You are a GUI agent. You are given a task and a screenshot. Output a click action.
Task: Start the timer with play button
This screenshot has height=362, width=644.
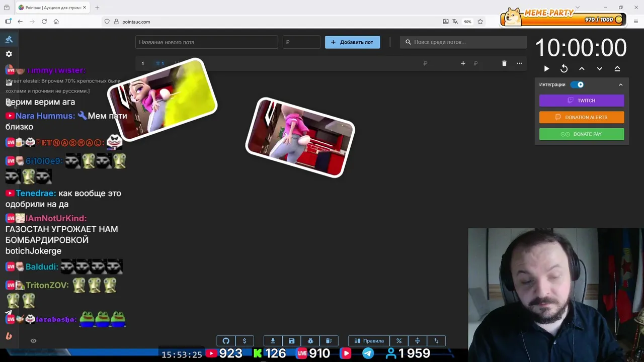(x=546, y=68)
